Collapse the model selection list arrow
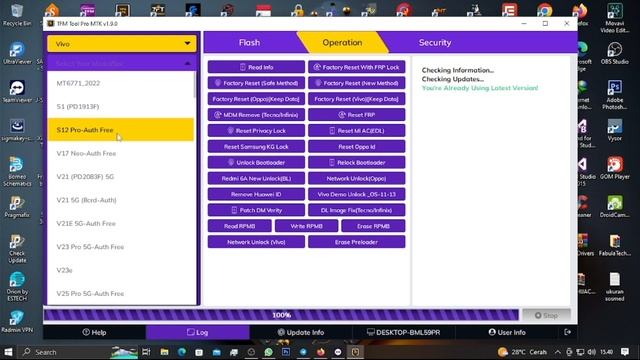 pos(187,63)
